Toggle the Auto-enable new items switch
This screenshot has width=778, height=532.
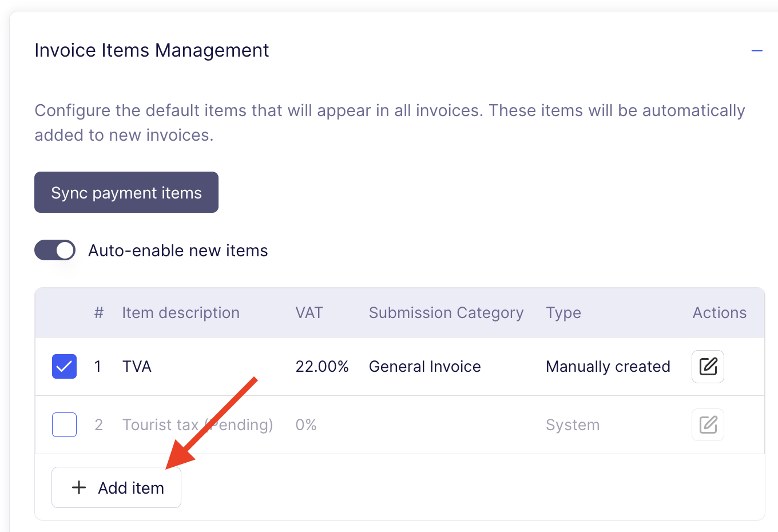(55, 250)
